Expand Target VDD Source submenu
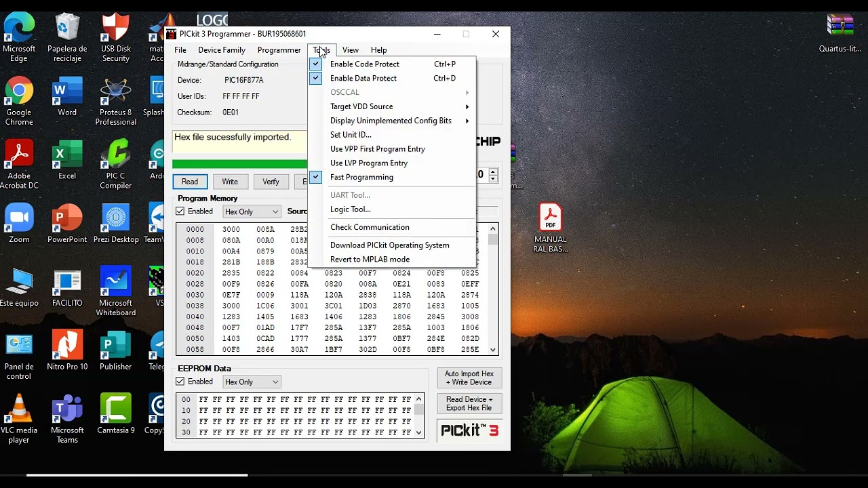The width and height of the screenshot is (868, 488). pos(392,106)
